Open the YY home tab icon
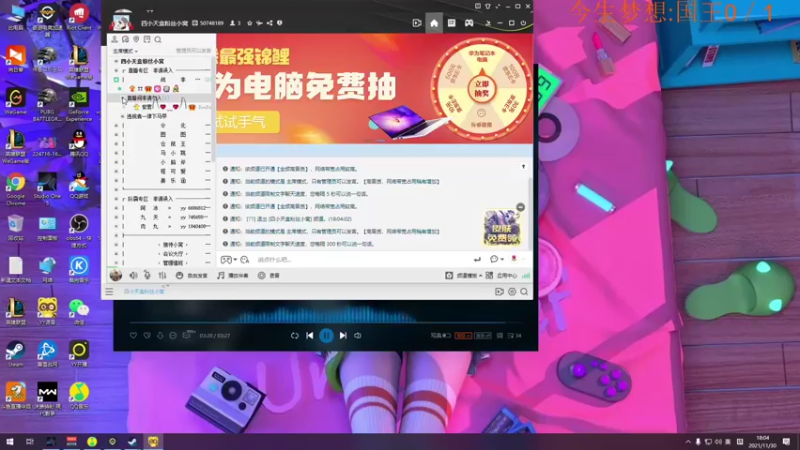This screenshot has width=800, height=450. (x=434, y=23)
